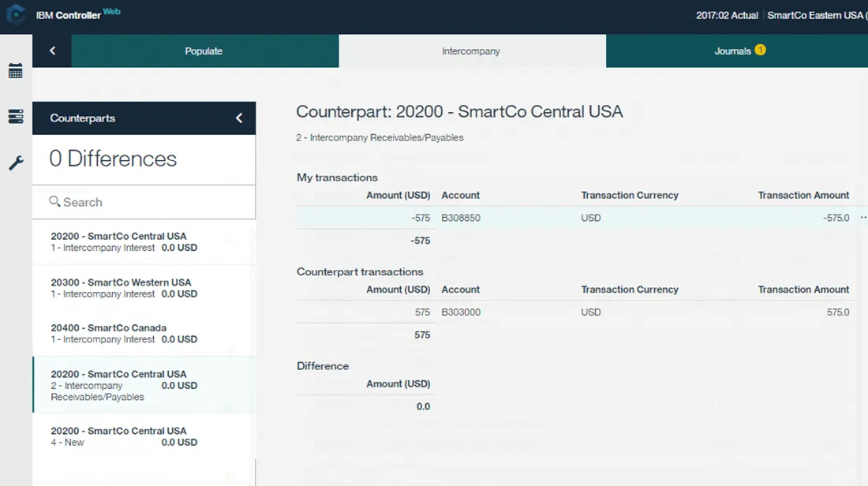Click account B308850 in My transactions
This screenshot has height=486, width=868.
tap(461, 218)
